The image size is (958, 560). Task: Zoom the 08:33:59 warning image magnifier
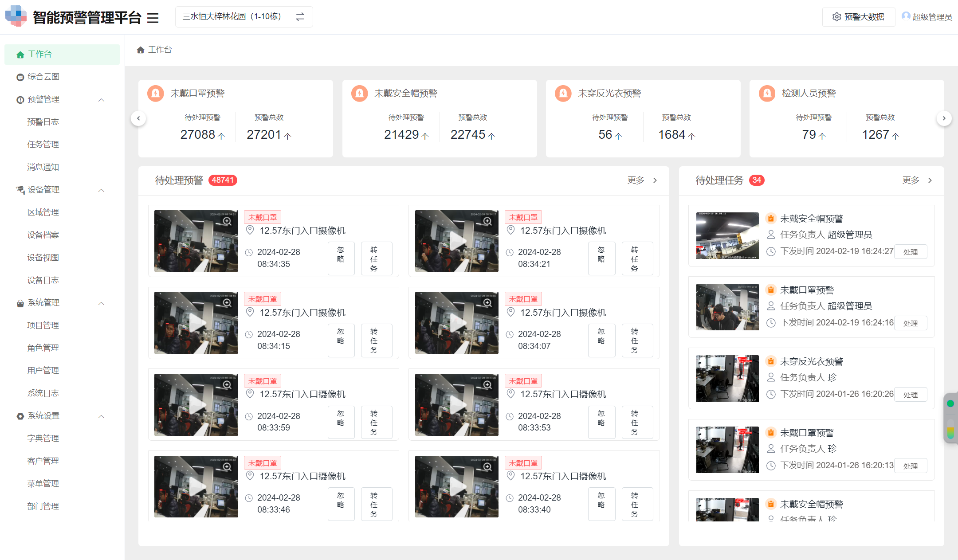click(227, 384)
